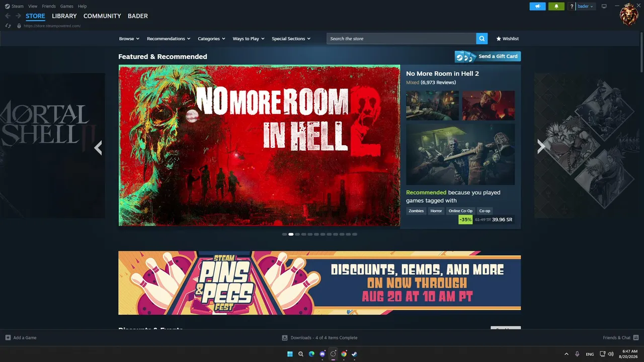The width and height of the screenshot is (644, 362).
Task: Open the Help menu
Action: (x=83, y=7)
